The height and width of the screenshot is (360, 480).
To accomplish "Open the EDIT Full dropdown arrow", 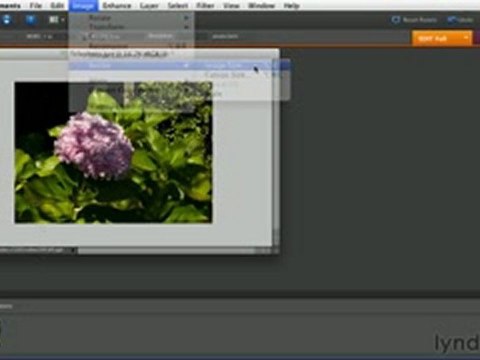I will [466, 38].
